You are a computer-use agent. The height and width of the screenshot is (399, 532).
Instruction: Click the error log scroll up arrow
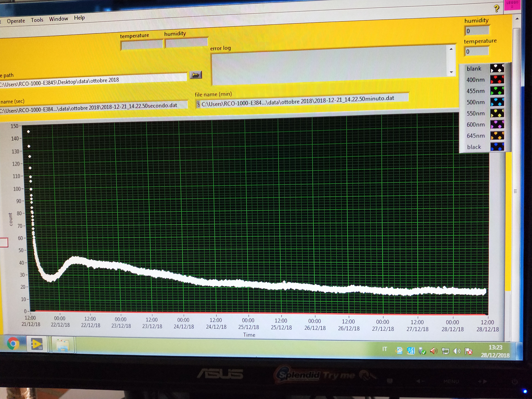pyautogui.click(x=451, y=49)
